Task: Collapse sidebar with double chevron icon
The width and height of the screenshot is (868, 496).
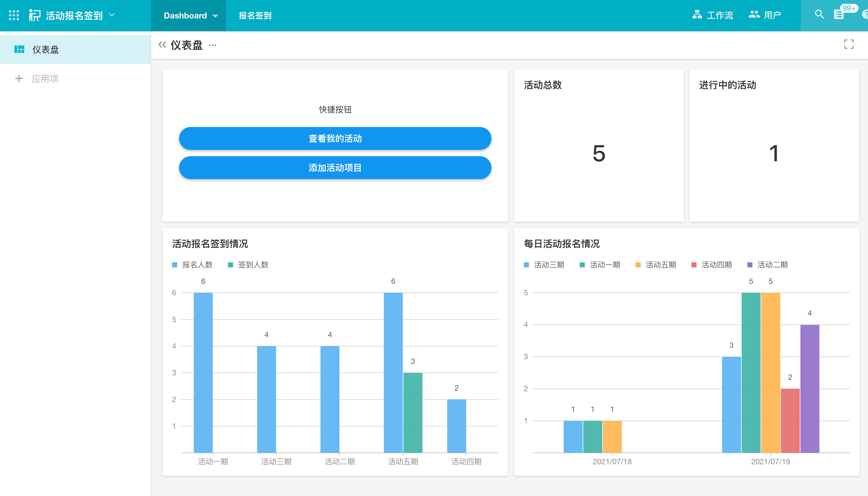Action: 162,45
